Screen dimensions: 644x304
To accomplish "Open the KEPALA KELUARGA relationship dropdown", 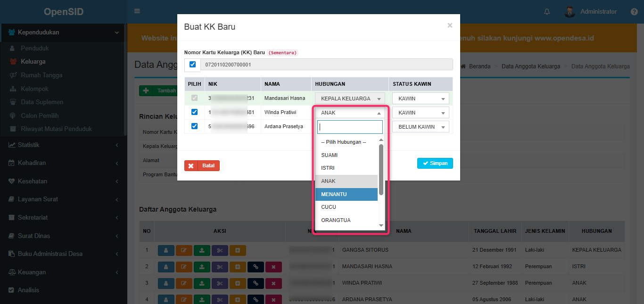I will [350, 99].
